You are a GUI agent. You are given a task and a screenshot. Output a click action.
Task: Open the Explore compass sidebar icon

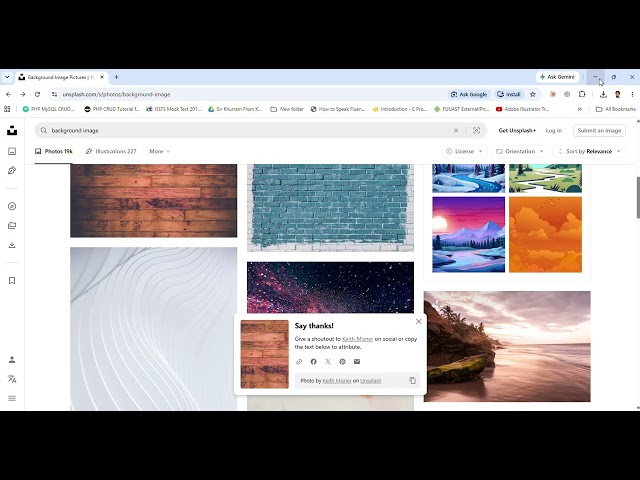pyautogui.click(x=12, y=206)
